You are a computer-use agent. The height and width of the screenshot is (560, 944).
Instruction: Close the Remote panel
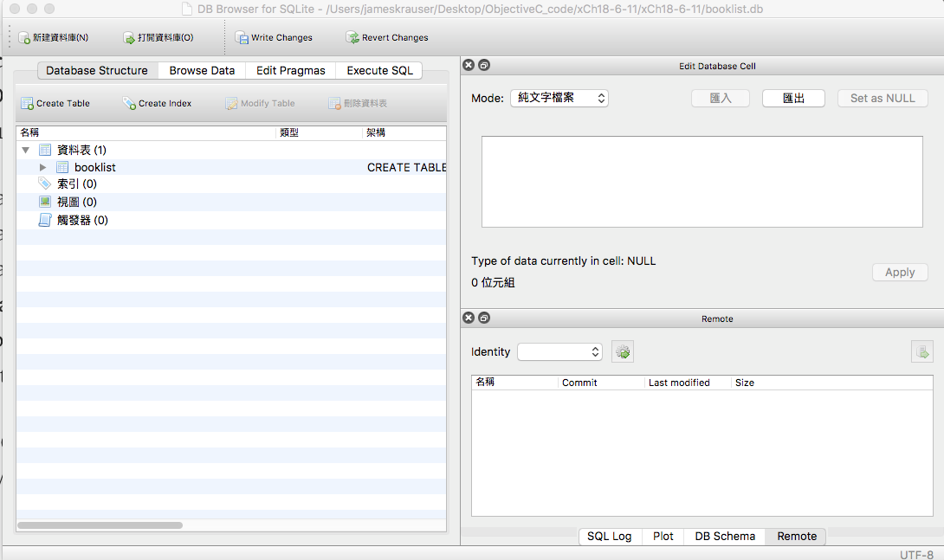pos(468,318)
